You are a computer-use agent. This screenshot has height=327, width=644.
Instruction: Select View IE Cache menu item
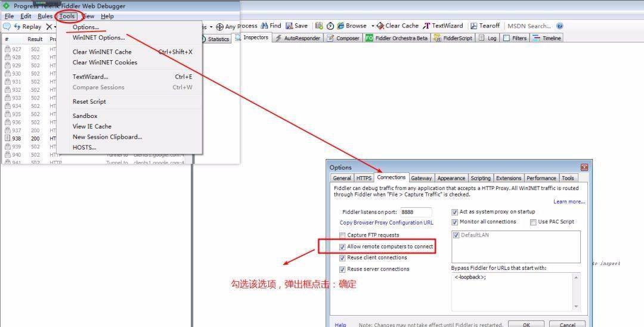[x=129, y=126]
